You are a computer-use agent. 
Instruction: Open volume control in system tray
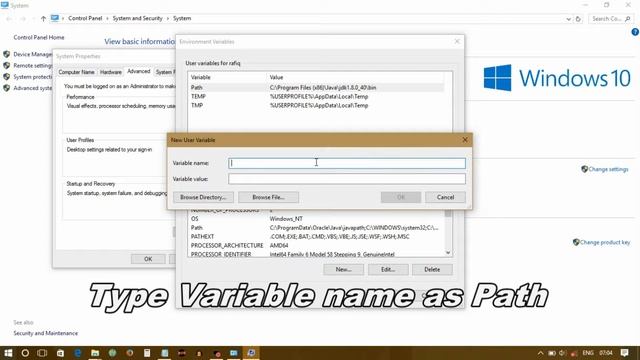click(x=562, y=353)
